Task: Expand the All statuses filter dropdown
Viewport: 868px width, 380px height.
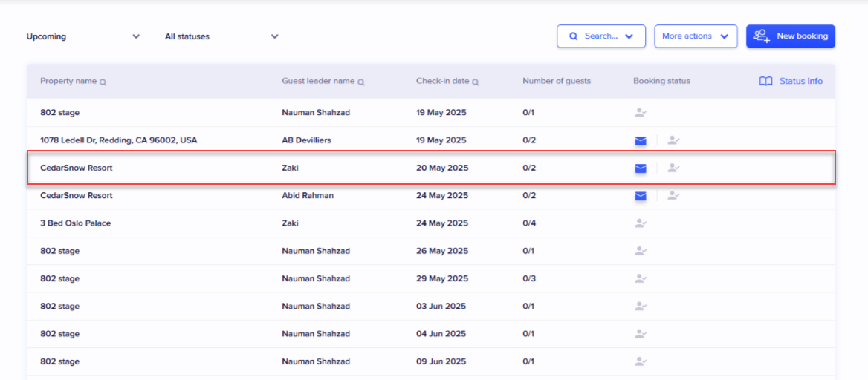Action: point(221,36)
